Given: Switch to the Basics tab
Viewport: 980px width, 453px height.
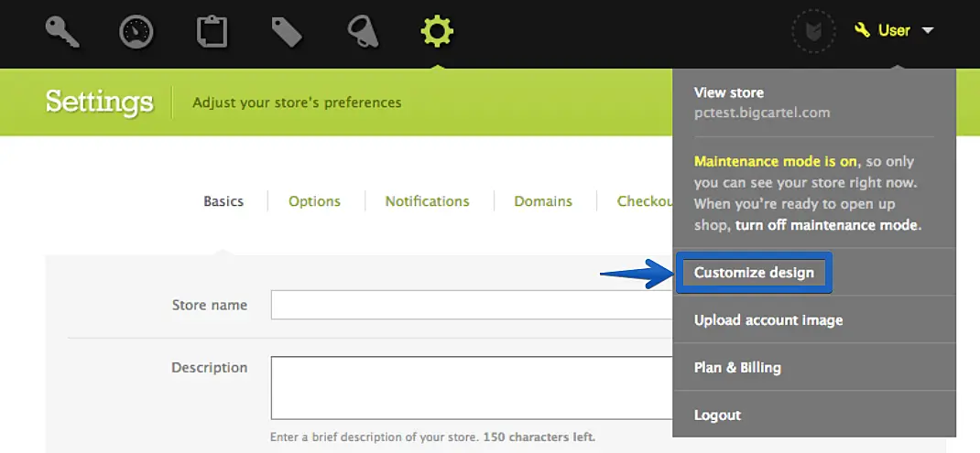Looking at the screenshot, I should point(223,201).
